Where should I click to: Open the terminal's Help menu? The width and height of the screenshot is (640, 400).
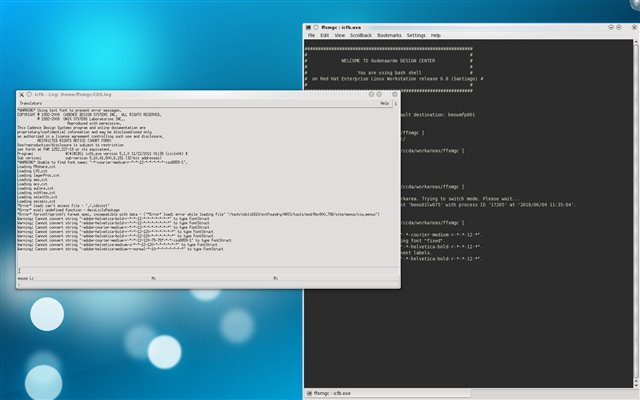(x=436, y=35)
